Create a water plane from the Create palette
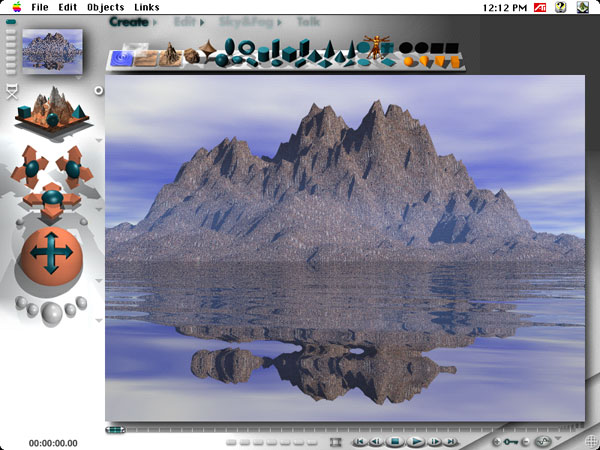Image resolution: width=600 pixels, height=450 pixels. [123, 57]
